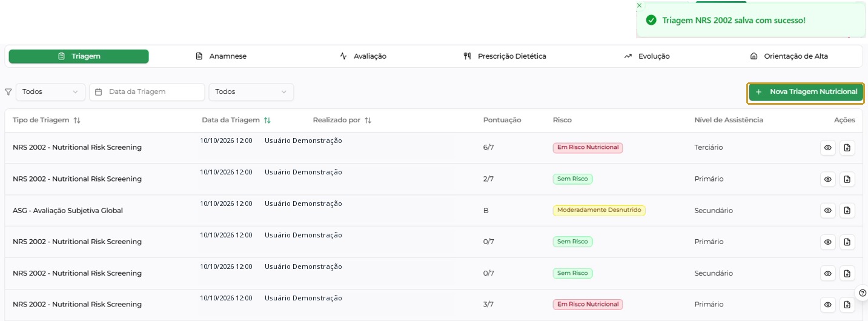This screenshot has height=321, width=868.
Task: Open the Anamnese tab
Action: coord(221,56)
